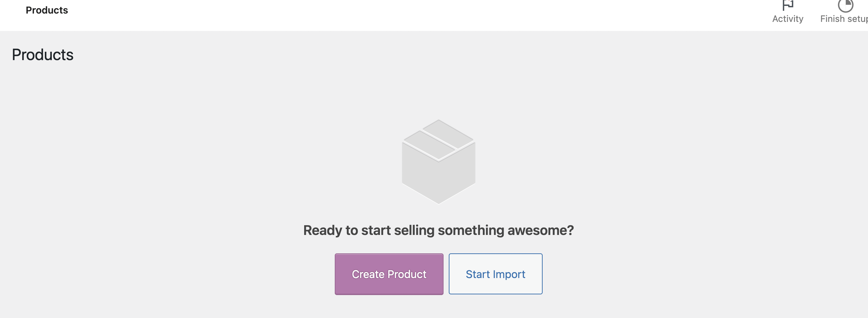Select the Products page heading
868x318 pixels.
click(42, 54)
